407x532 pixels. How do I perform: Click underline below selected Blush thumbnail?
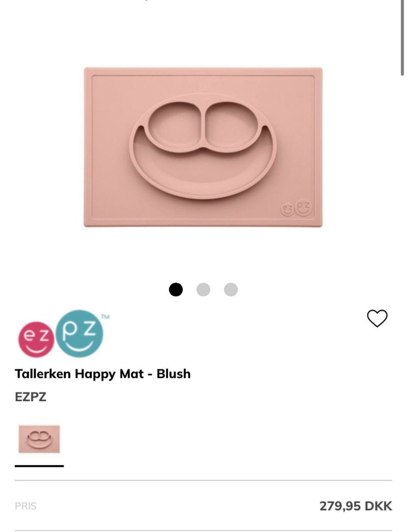[39, 466]
